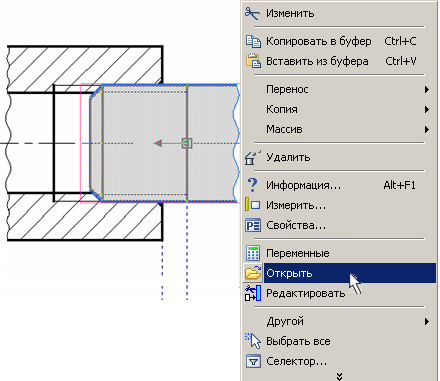Expand the Перенос submenu arrow
The image size is (440, 381).
[426, 89]
